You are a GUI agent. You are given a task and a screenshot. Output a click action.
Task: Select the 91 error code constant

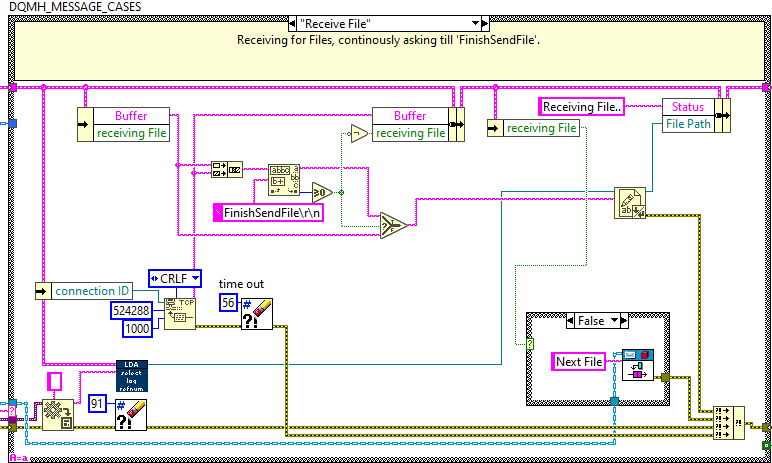(x=97, y=404)
